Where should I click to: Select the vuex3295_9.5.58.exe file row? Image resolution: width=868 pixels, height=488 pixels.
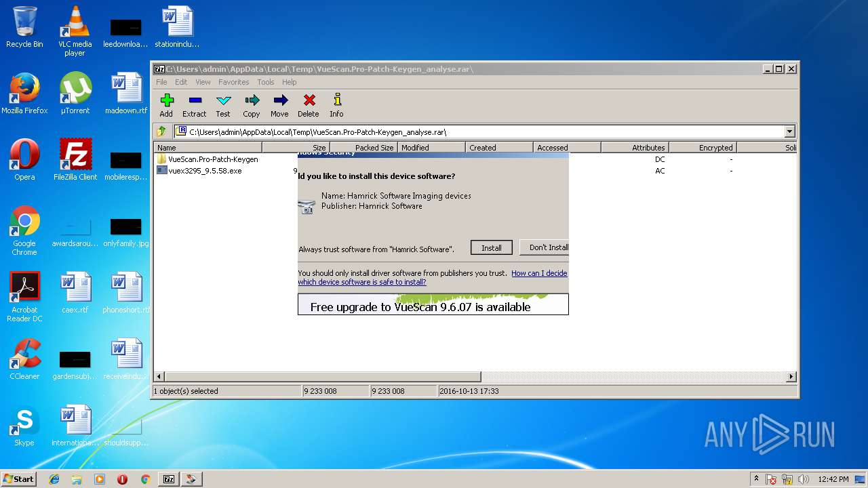pyautogui.click(x=205, y=171)
